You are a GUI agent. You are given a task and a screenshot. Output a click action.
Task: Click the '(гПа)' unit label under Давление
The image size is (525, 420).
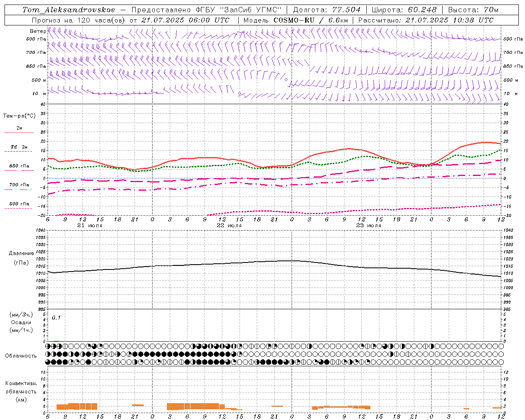pos(21,262)
